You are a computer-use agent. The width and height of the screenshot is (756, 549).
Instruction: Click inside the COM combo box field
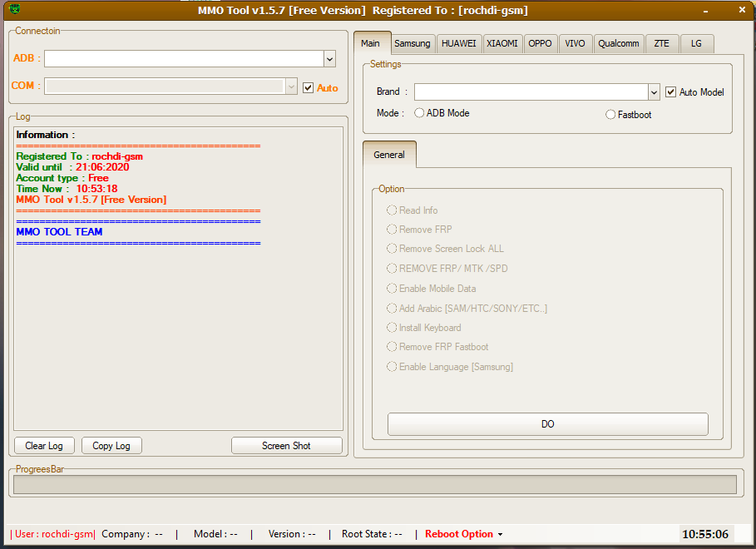click(x=165, y=87)
